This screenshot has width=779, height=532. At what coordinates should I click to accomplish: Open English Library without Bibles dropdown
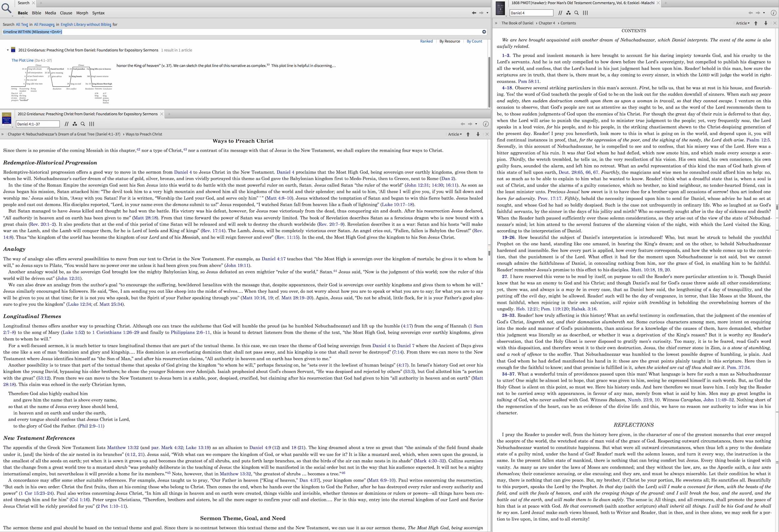point(86,24)
